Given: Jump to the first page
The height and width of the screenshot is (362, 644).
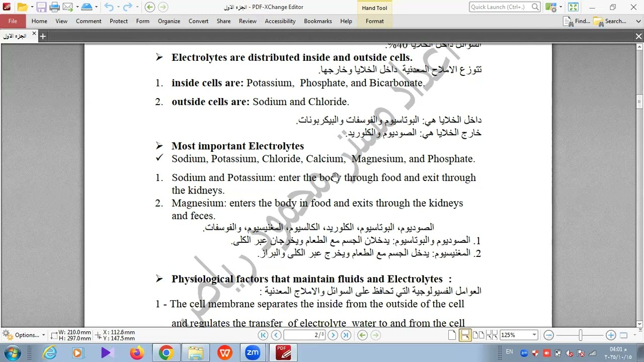Looking at the screenshot, I should 263,335.
